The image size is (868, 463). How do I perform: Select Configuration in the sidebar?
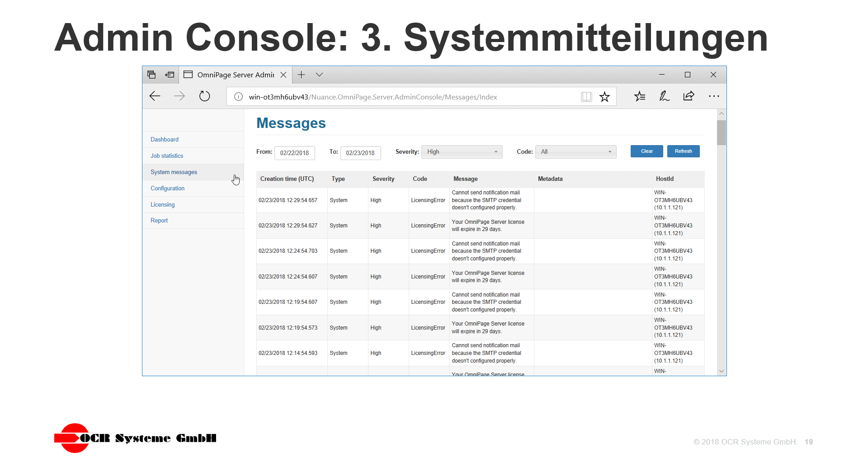[x=167, y=188]
